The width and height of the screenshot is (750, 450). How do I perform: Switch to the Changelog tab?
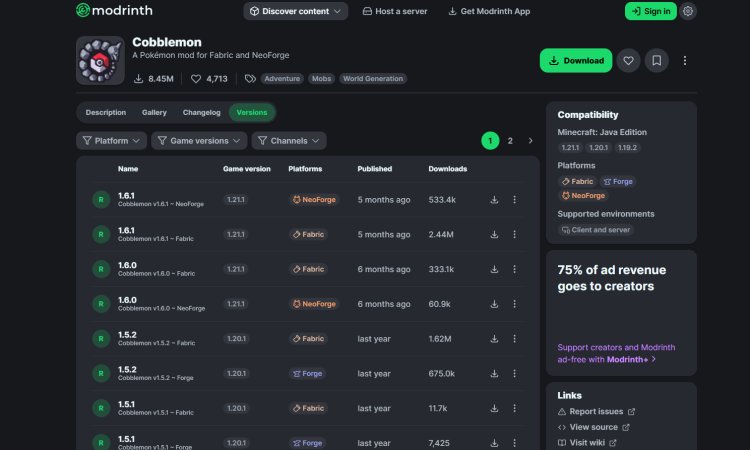(x=201, y=112)
